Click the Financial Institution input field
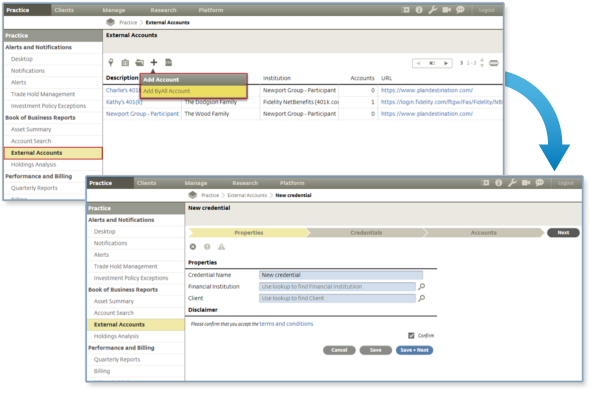 coord(337,287)
